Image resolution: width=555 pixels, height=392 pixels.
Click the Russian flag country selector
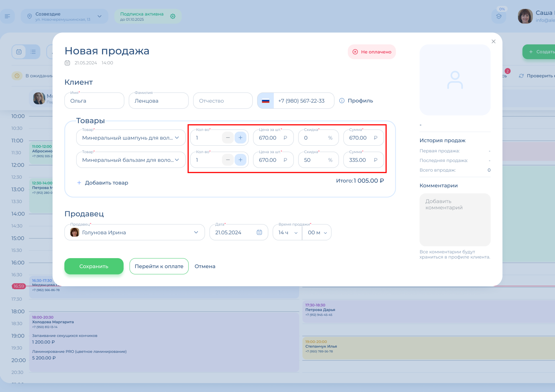pyautogui.click(x=265, y=101)
